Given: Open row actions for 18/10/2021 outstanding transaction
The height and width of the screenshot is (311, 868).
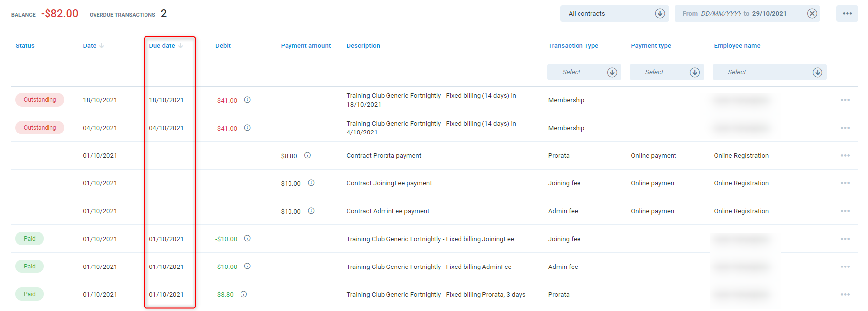Looking at the screenshot, I should point(845,100).
